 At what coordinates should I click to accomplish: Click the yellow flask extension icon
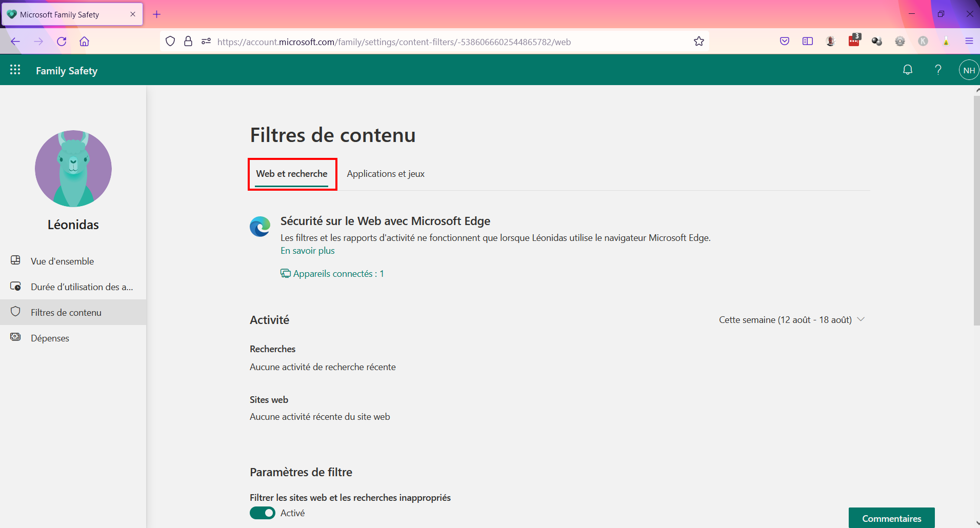(x=946, y=42)
